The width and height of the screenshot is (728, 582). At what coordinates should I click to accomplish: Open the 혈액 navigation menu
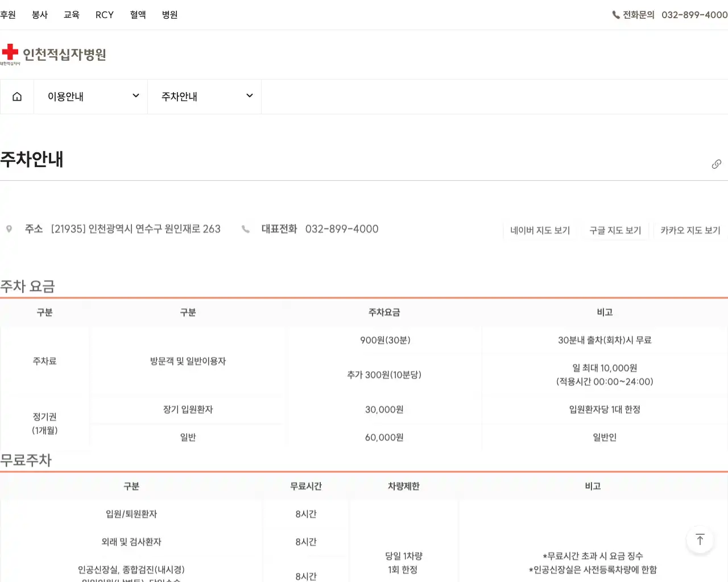tap(138, 15)
